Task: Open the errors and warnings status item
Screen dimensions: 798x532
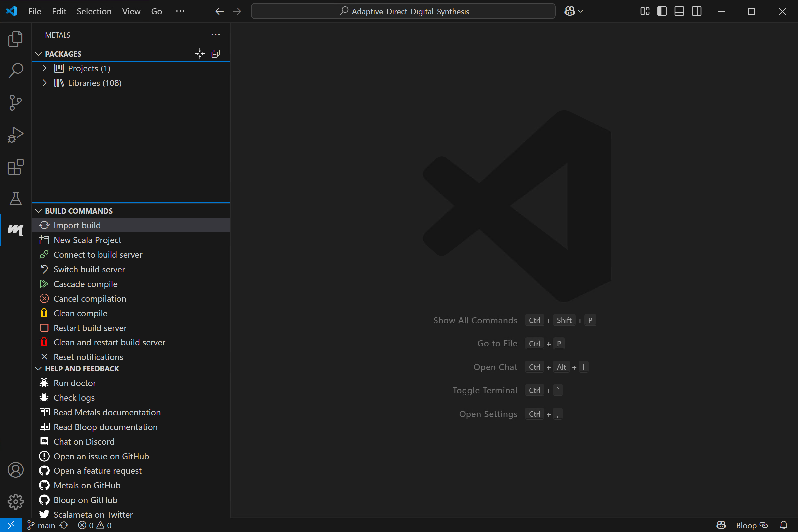Action: pyautogui.click(x=95, y=525)
